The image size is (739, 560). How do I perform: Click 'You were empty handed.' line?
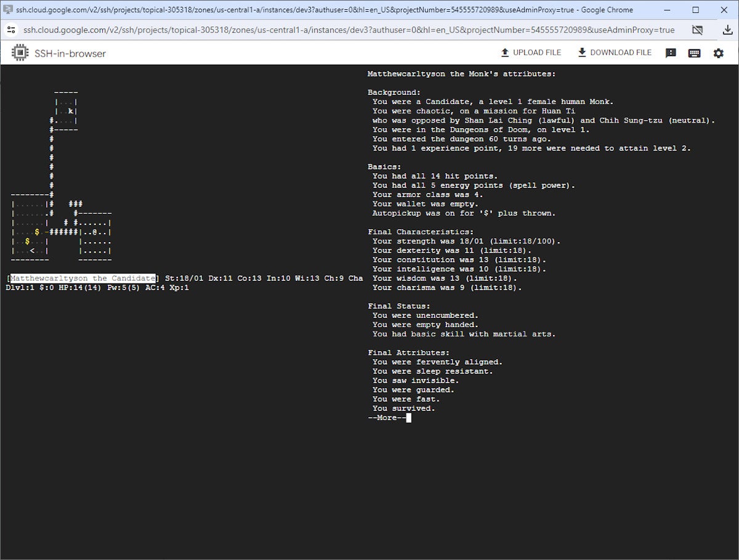(x=426, y=325)
